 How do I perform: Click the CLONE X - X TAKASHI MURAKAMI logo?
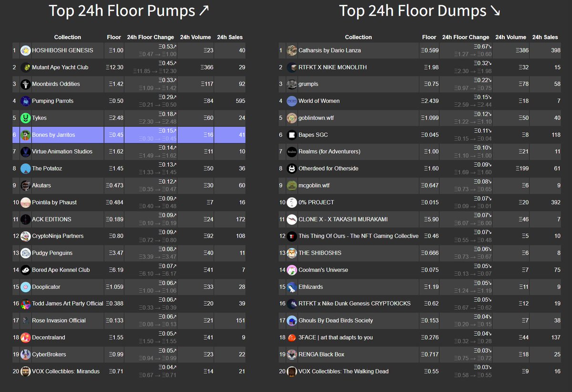click(291, 219)
